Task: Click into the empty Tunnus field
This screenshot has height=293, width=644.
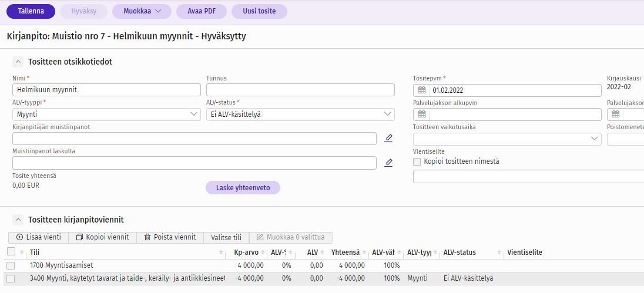Action: pyautogui.click(x=300, y=90)
